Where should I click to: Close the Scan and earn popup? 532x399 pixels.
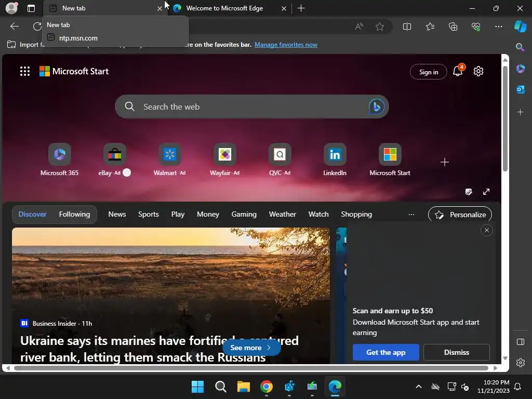tap(486, 230)
